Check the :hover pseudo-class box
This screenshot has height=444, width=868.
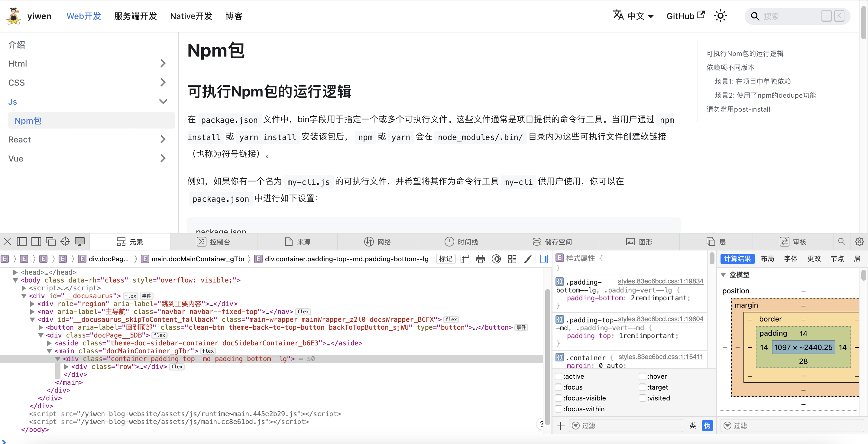643,376
